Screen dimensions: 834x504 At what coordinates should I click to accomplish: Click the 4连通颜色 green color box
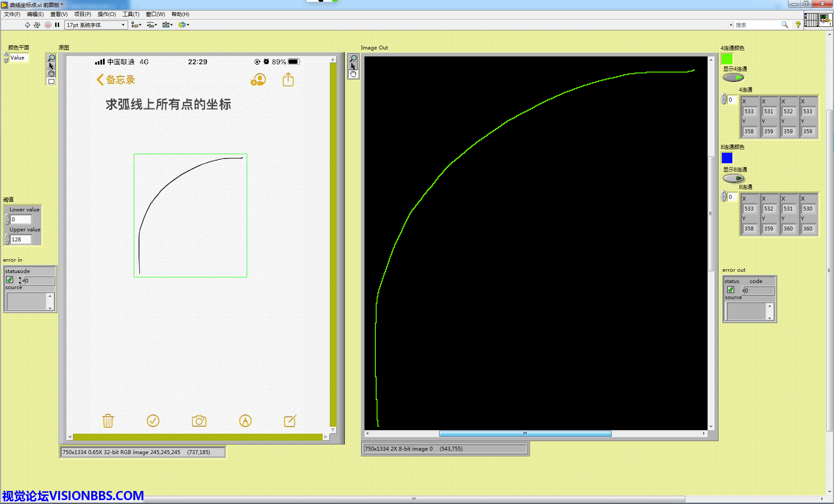(x=727, y=58)
